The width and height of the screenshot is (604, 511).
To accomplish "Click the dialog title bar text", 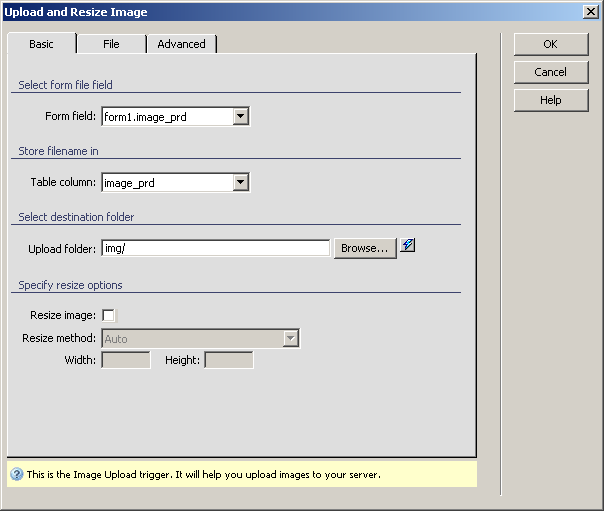I will click(76, 12).
